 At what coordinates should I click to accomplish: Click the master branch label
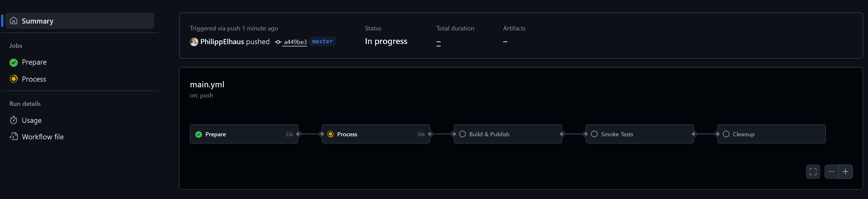[322, 41]
